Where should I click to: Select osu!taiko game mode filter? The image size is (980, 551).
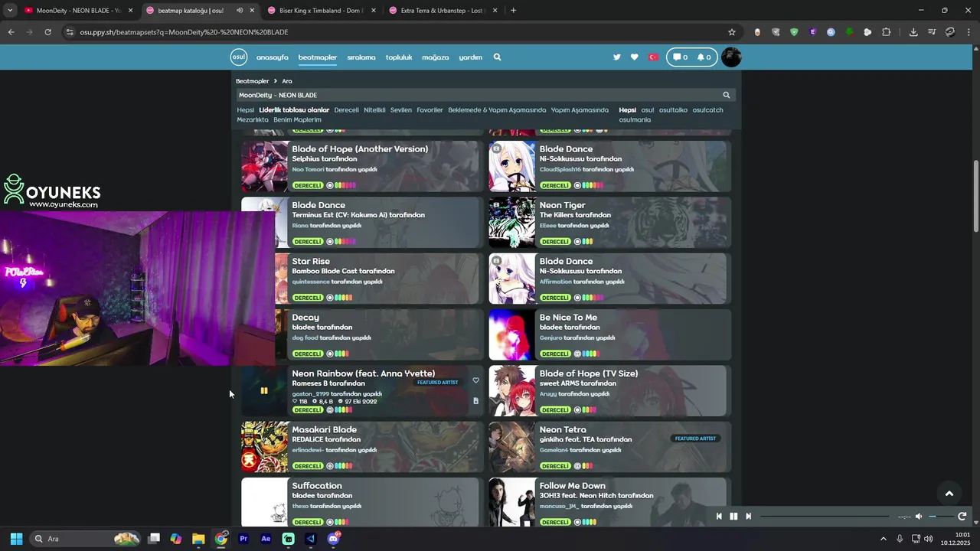tap(673, 110)
